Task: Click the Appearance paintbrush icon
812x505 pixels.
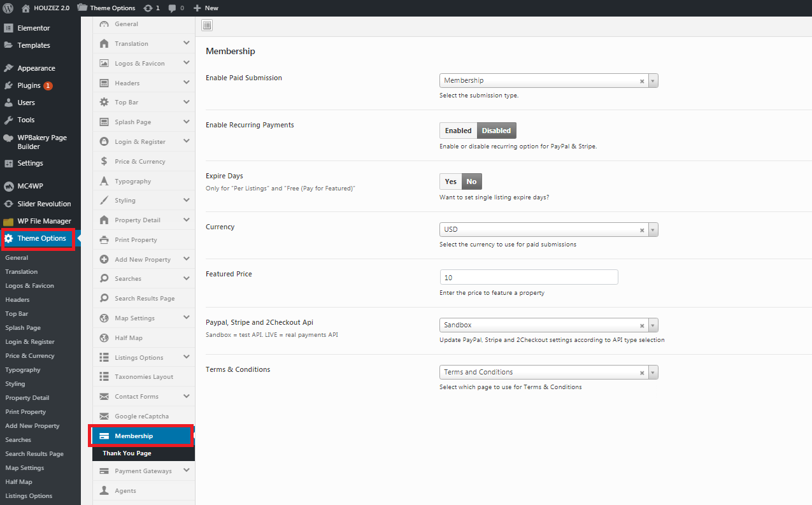Action: coord(8,68)
